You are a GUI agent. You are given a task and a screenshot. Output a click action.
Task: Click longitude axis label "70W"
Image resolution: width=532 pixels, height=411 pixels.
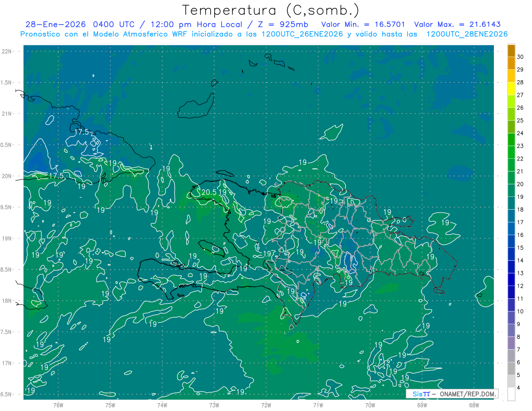tap(370, 405)
